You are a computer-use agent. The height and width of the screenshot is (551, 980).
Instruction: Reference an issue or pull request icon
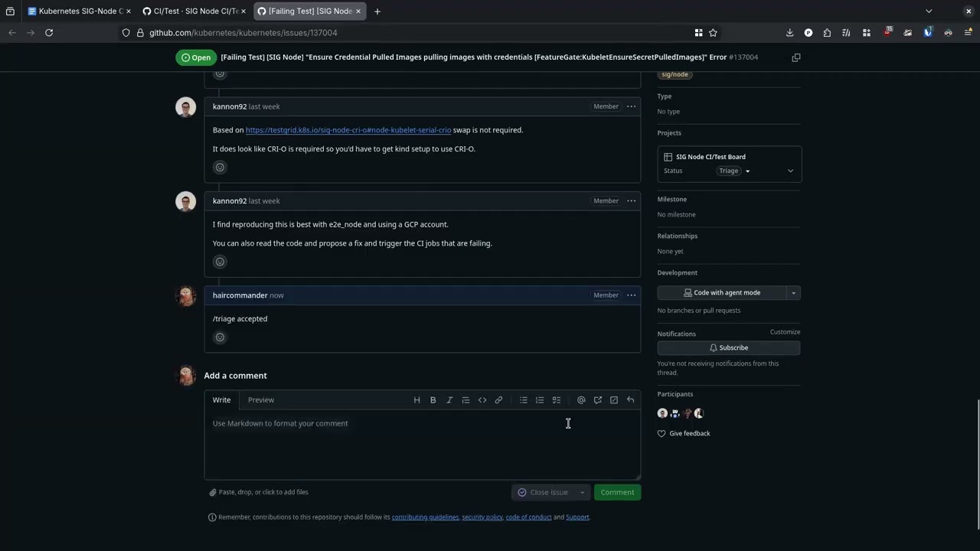point(598,400)
